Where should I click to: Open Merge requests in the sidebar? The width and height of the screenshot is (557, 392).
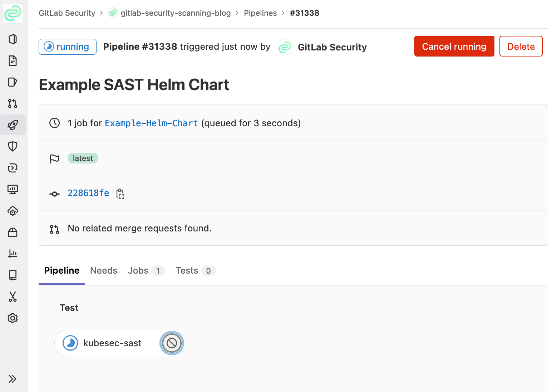[x=13, y=104]
